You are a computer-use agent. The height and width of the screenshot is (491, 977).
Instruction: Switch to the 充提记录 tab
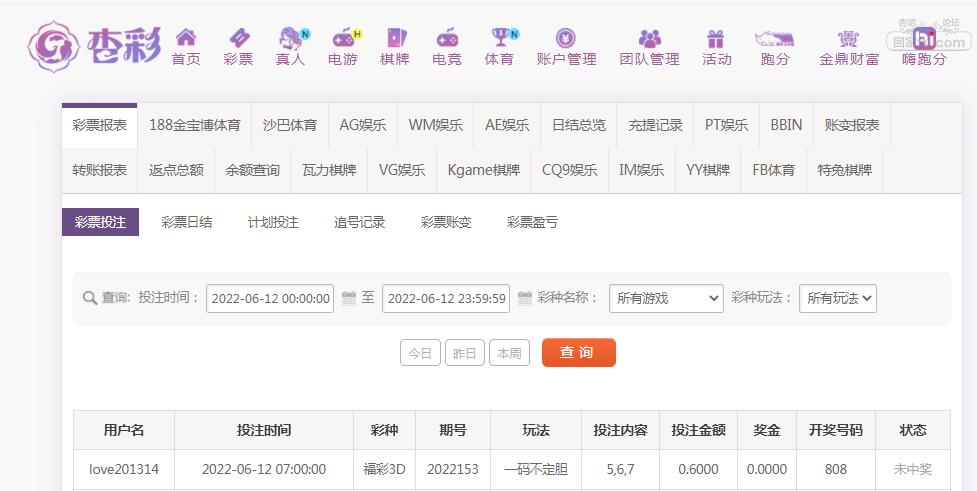coord(655,125)
